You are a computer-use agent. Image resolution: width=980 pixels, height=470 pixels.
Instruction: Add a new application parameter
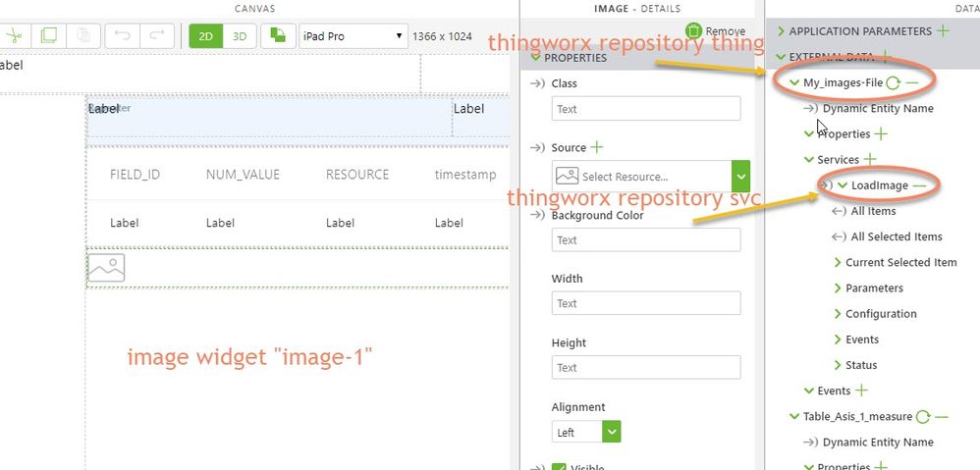pos(943,30)
